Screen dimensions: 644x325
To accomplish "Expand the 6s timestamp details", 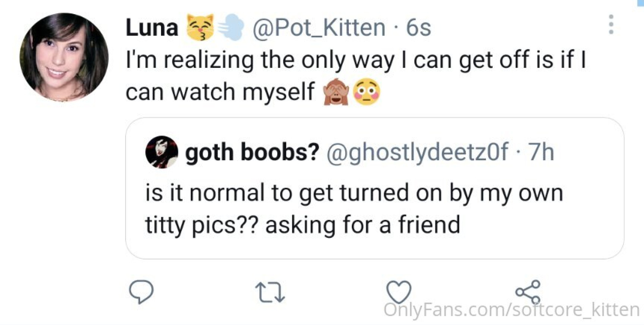I will pos(418,27).
